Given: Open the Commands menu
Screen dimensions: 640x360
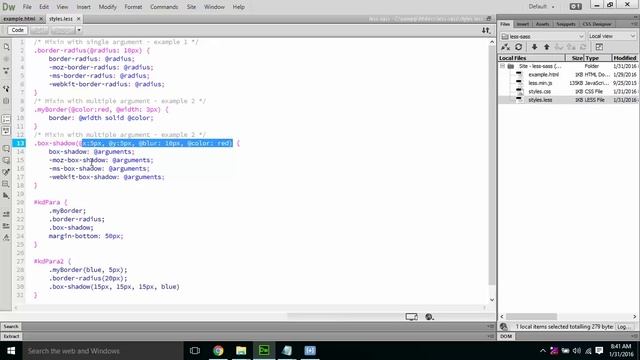Looking at the screenshot, I should click(164, 7).
